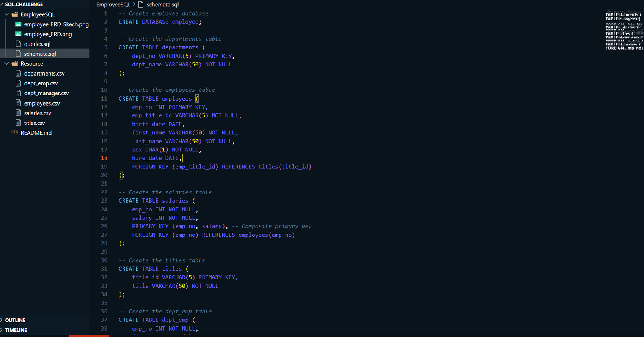Click line number 18 in the gutter
Screen dimensions: 644x337
(104, 158)
